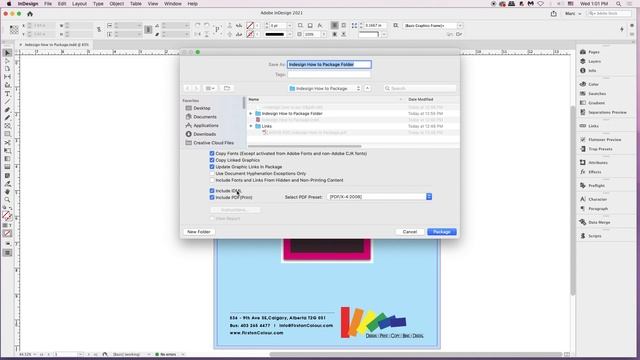The image size is (640, 360).
Task: Open the File menu
Action: pyautogui.click(x=48, y=4)
